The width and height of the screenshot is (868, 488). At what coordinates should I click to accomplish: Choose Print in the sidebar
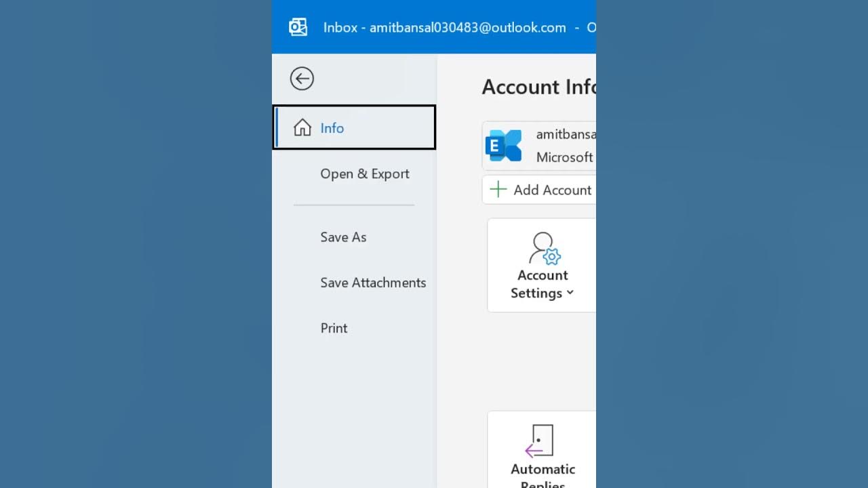[x=354, y=328]
